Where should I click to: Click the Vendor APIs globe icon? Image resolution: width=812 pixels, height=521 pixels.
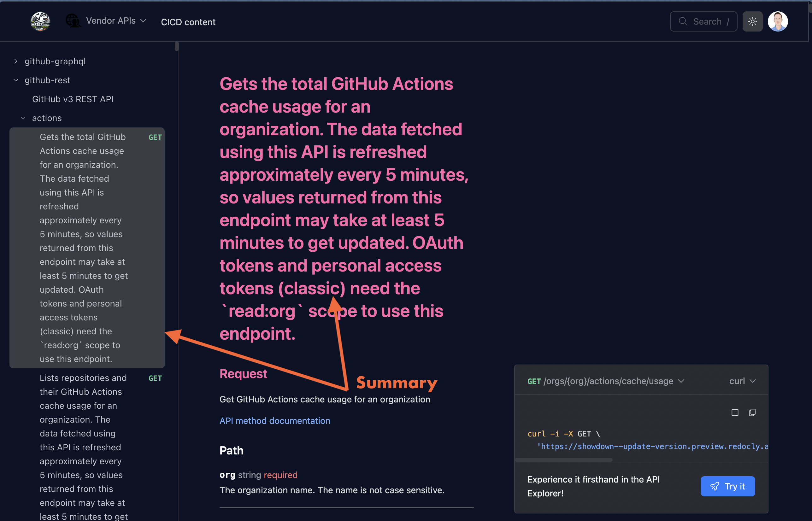click(x=73, y=20)
